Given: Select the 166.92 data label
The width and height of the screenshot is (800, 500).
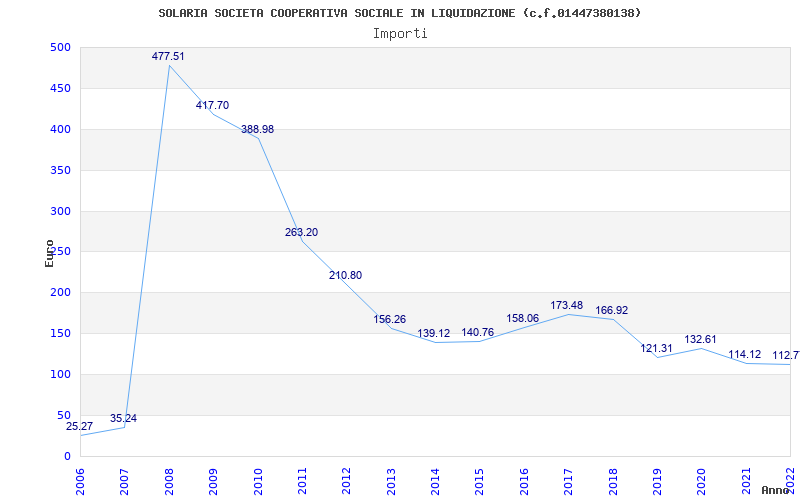Looking at the screenshot, I should (x=611, y=311).
